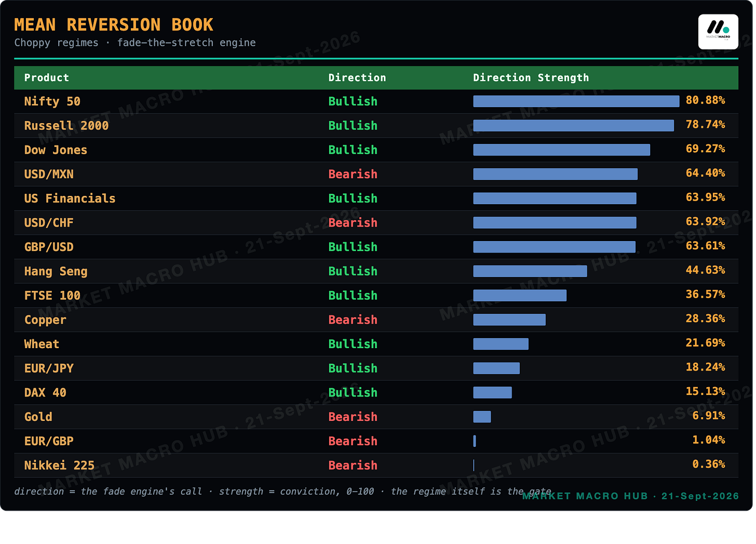Click the Choppy regimes subtitle

coord(135,43)
